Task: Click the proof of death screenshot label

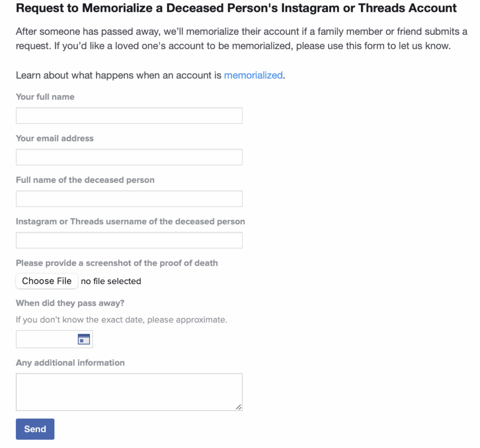Action: (117, 263)
